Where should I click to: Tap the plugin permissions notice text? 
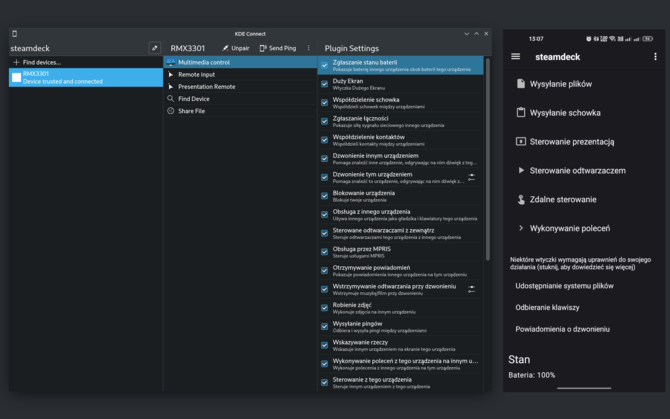coord(580,264)
